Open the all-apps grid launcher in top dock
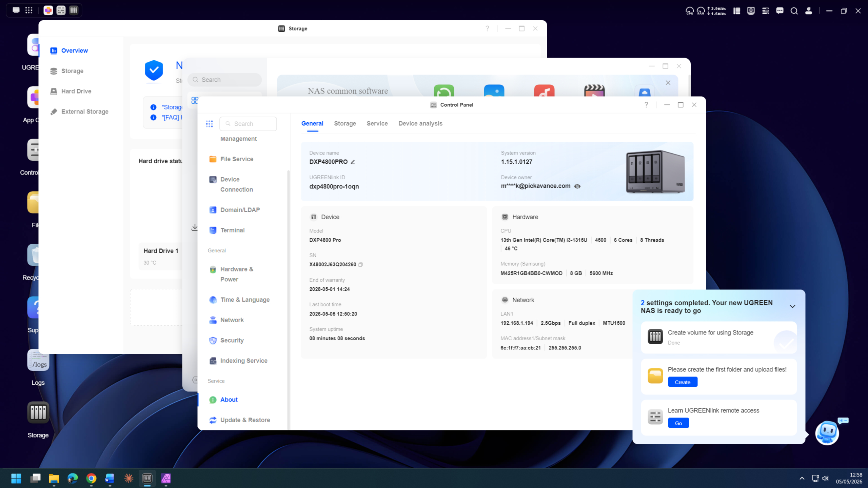Image resolution: width=868 pixels, height=488 pixels. coord(29,10)
